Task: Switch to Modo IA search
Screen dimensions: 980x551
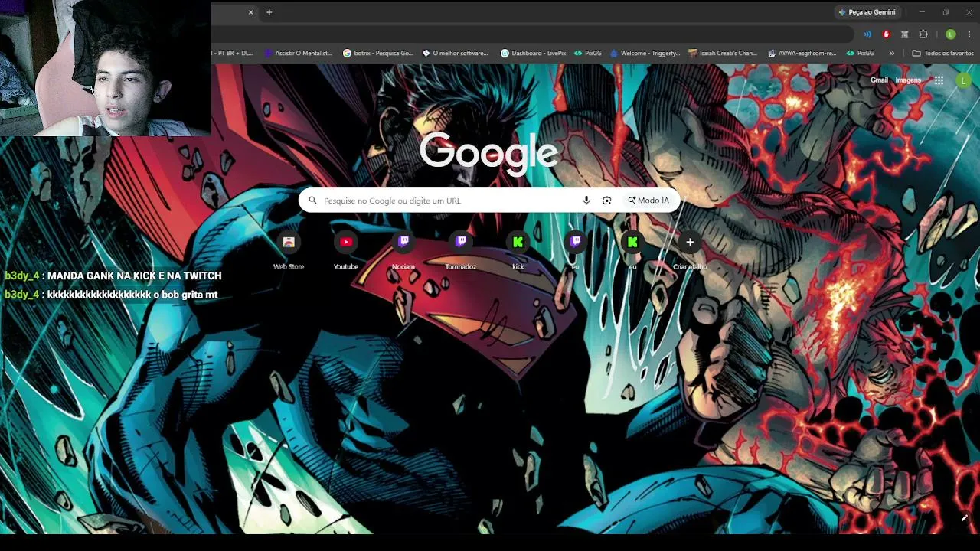Action: click(x=648, y=201)
